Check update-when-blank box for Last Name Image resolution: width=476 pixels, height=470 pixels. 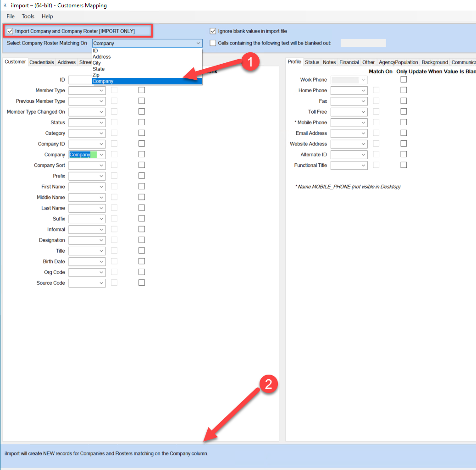click(142, 208)
